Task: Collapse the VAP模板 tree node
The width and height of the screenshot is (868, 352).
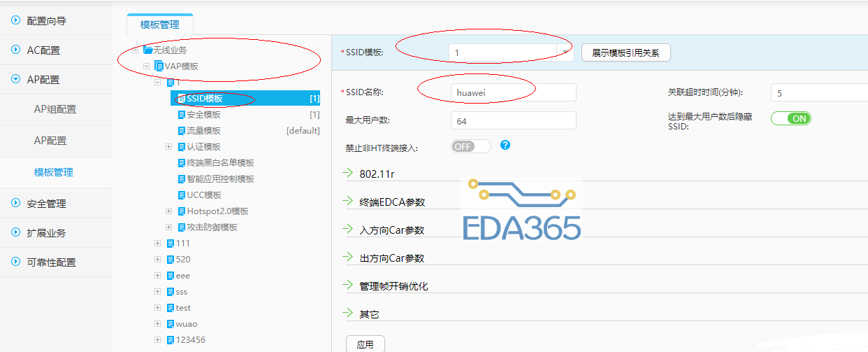Action: tap(147, 66)
